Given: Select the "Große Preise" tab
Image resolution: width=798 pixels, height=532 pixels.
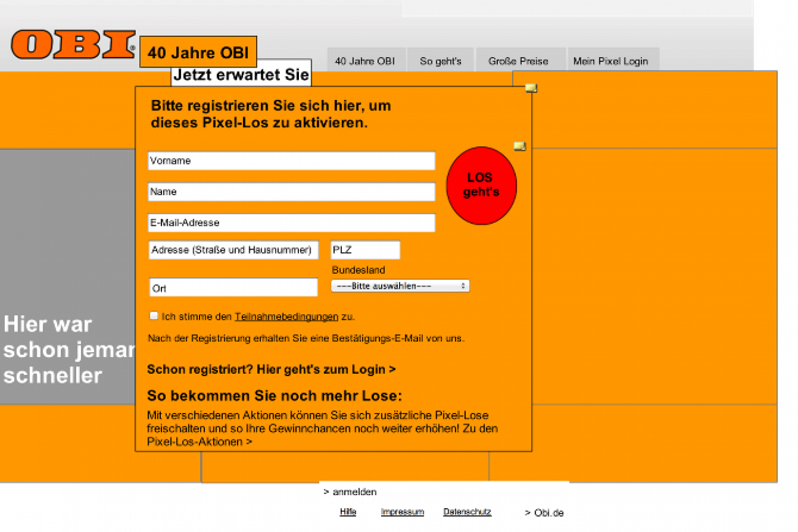Looking at the screenshot, I should click(x=518, y=61).
